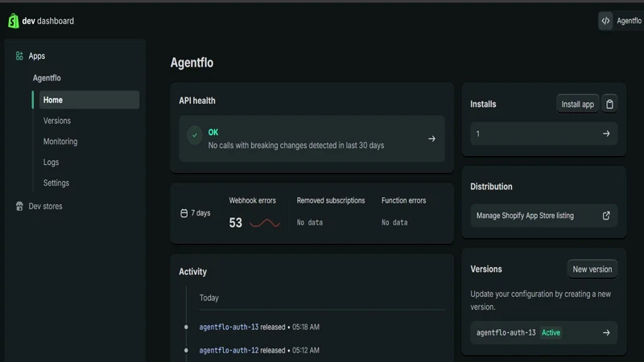Image resolution: width=644 pixels, height=362 pixels.
Task: Click the dev dashboard title
Action: point(48,21)
